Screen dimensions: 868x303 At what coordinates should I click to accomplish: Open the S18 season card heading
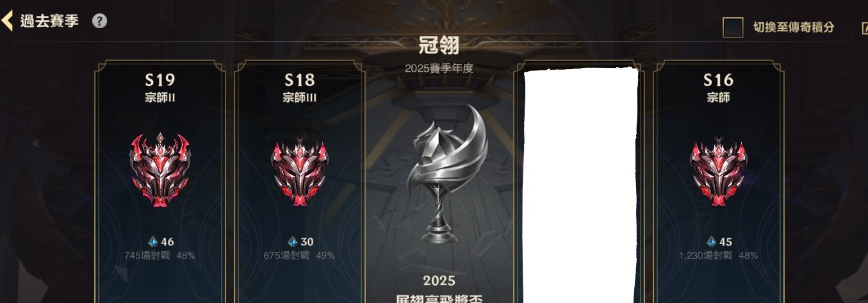(300, 80)
